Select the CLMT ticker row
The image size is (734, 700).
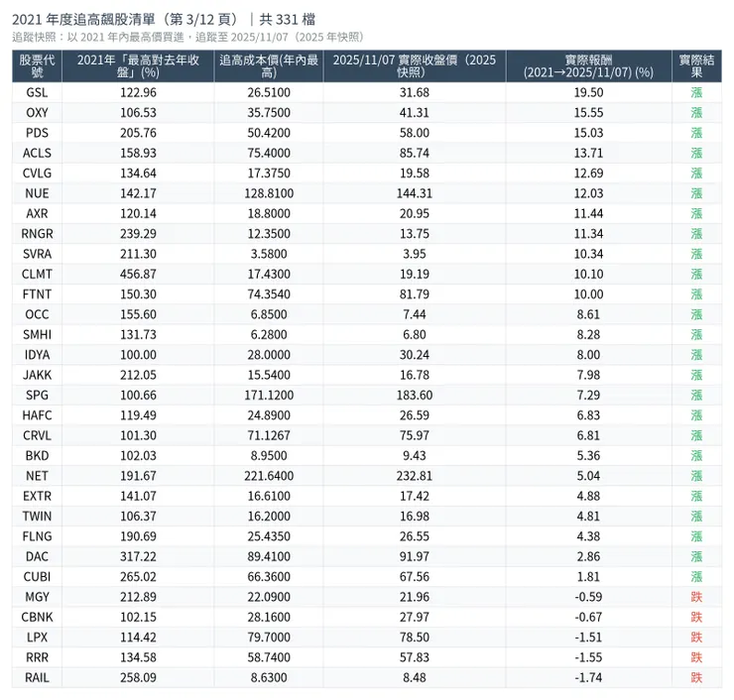click(x=37, y=274)
